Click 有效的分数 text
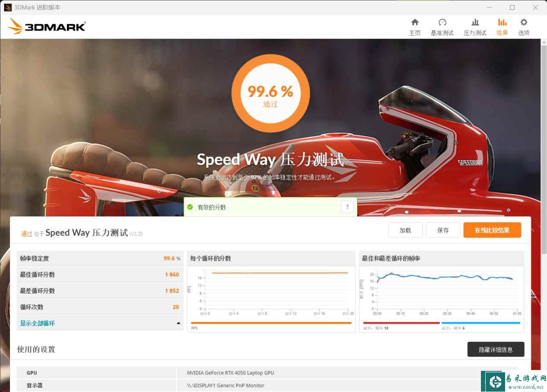The height and width of the screenshot is (392, 547). click(212, 207)
